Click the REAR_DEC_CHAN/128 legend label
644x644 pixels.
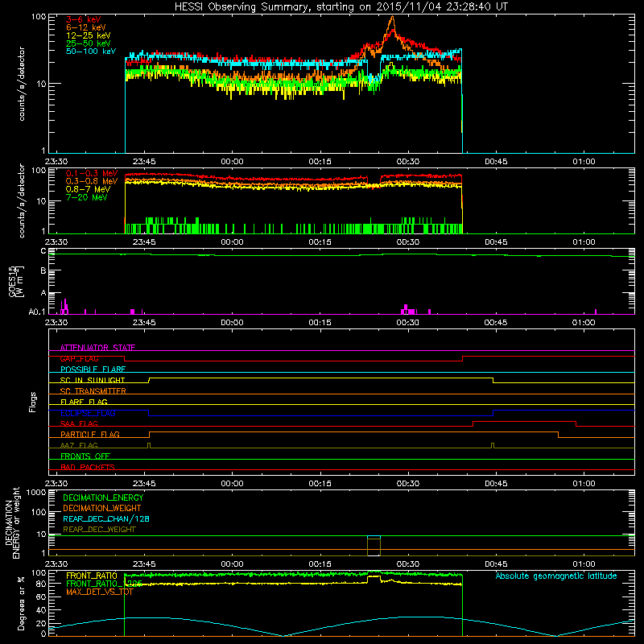pos(106,518)
